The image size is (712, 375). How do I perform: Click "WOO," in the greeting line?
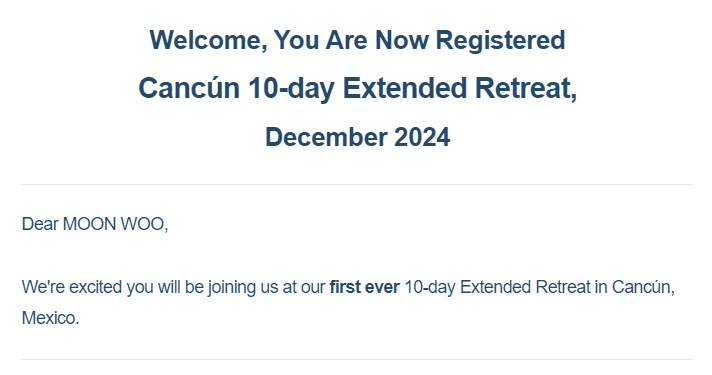tap(144, 224)
